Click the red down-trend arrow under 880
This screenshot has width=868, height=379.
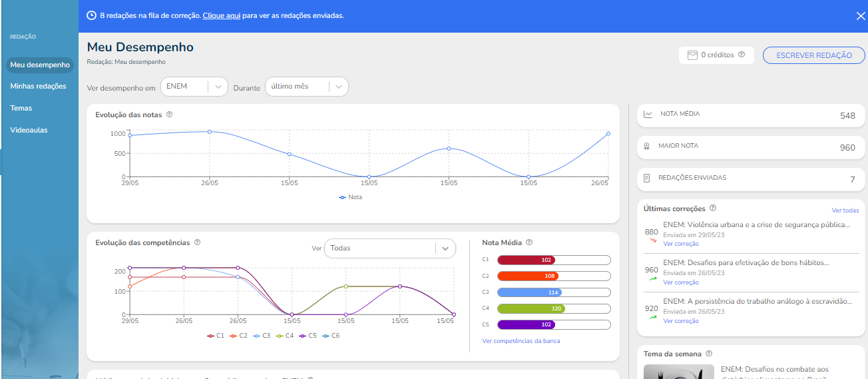pos(653,240)
